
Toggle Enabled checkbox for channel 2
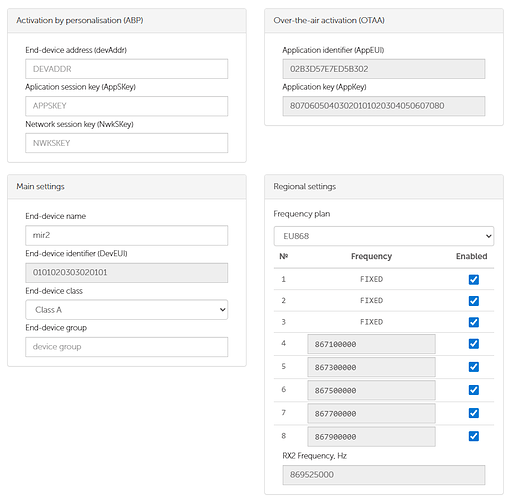pos(474,301)
